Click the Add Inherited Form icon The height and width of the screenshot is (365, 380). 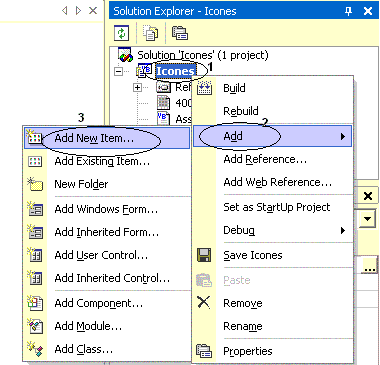click(x=35, y=232)
